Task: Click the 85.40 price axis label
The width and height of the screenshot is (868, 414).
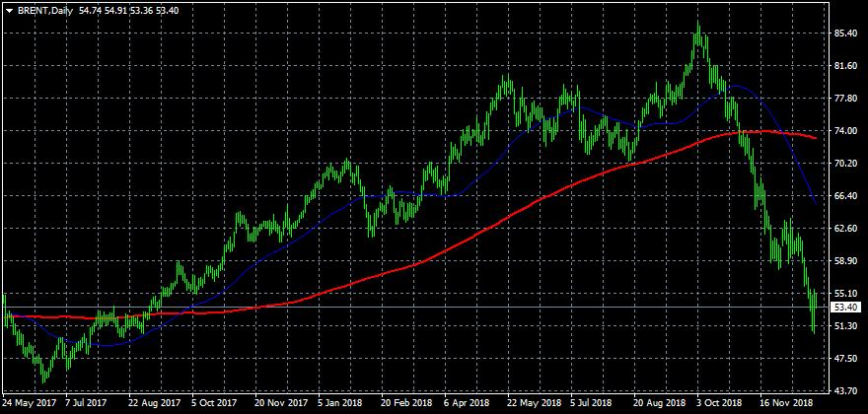Action: coord(844,34)
